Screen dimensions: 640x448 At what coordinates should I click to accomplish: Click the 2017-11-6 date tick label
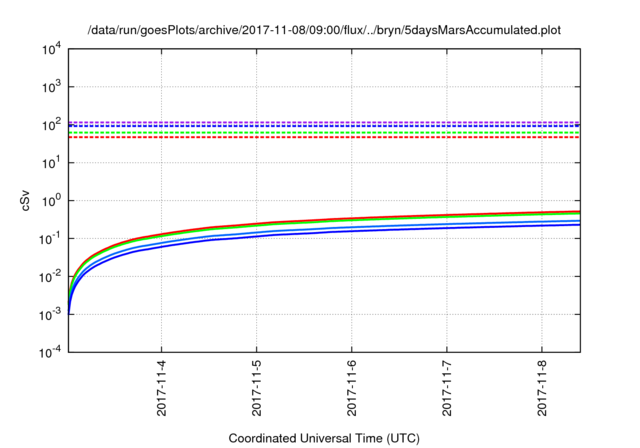pyautogui.click(x=351, y=388)
